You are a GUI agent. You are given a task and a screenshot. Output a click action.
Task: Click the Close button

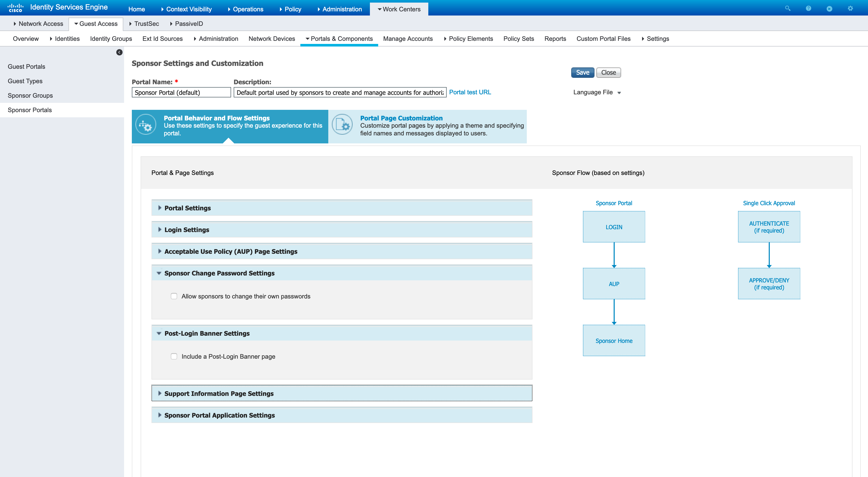[608, 72]
